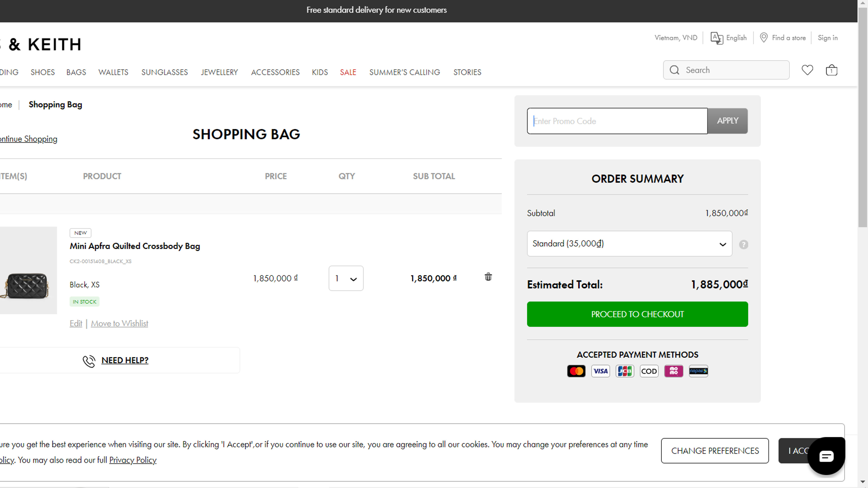868x488 pixels.
Task: Expand the Standard delivery option dropdown
Action: tap(629, 244)
